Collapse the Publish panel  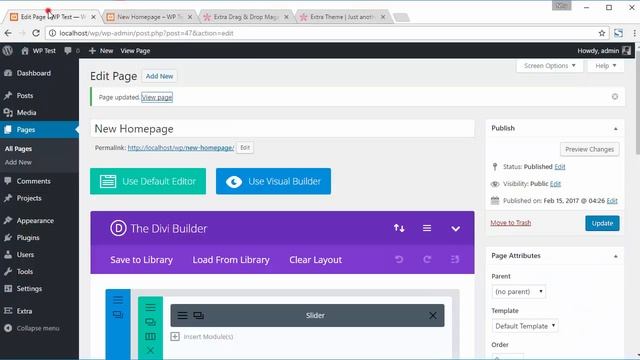click(616, 129)
